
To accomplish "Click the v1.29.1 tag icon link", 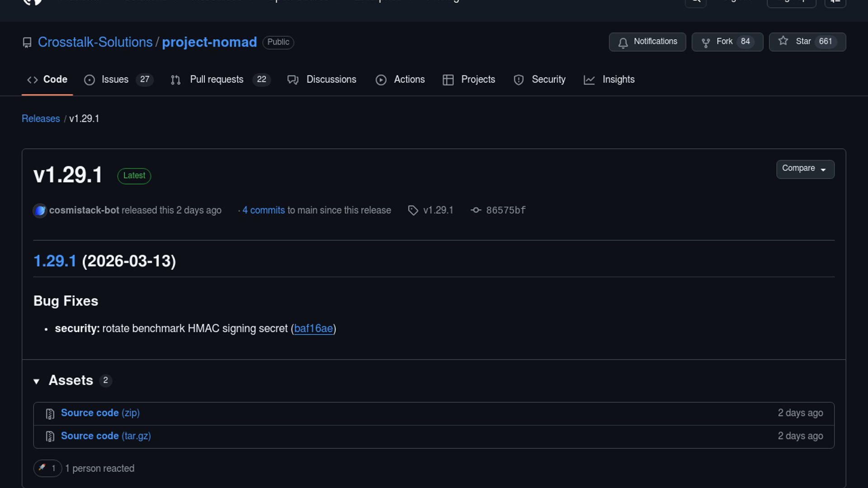I will [x=413, y=211].
